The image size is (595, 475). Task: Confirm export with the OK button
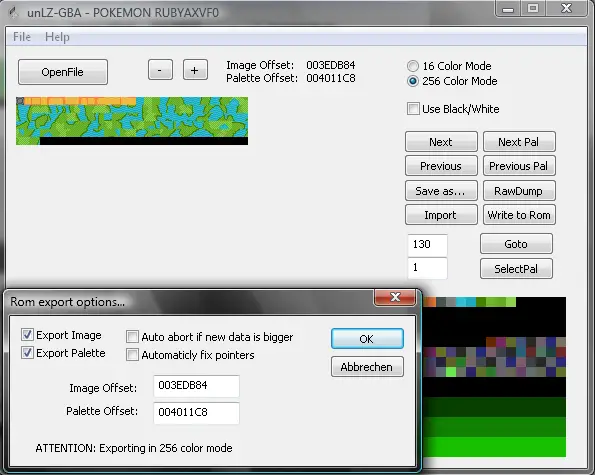tap(367, 338)
